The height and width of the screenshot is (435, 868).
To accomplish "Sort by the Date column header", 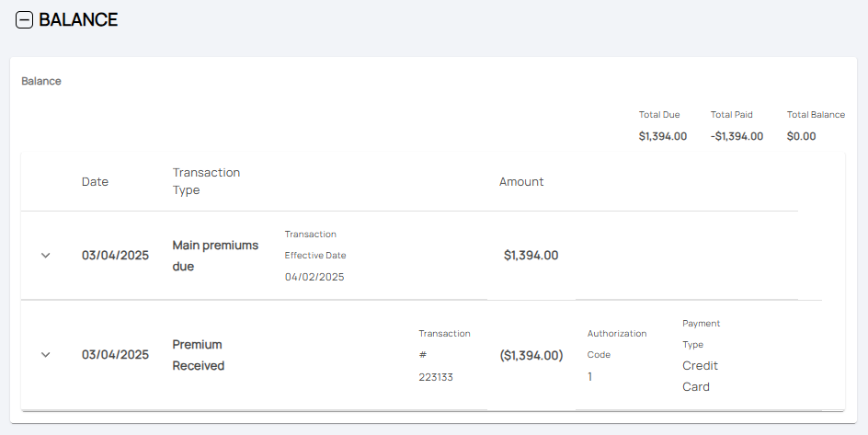I will [x=95, y=182].
